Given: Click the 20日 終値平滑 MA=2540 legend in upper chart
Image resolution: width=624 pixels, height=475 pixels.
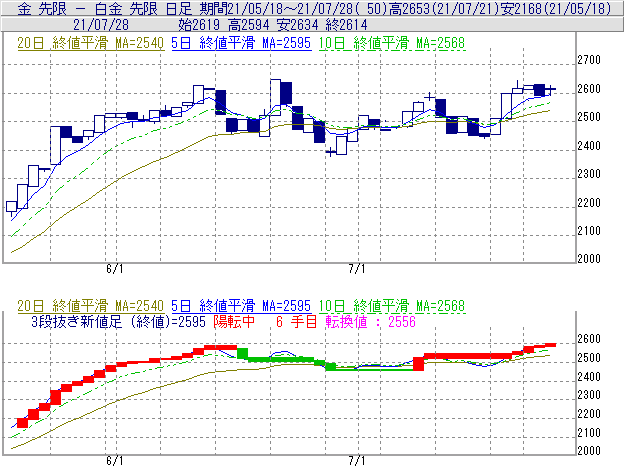Looking at the screenshot, I should pos(90,43).
